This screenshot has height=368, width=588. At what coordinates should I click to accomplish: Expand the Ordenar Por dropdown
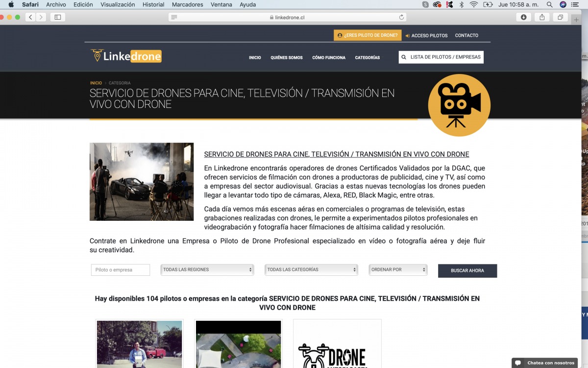click(398, 270)
